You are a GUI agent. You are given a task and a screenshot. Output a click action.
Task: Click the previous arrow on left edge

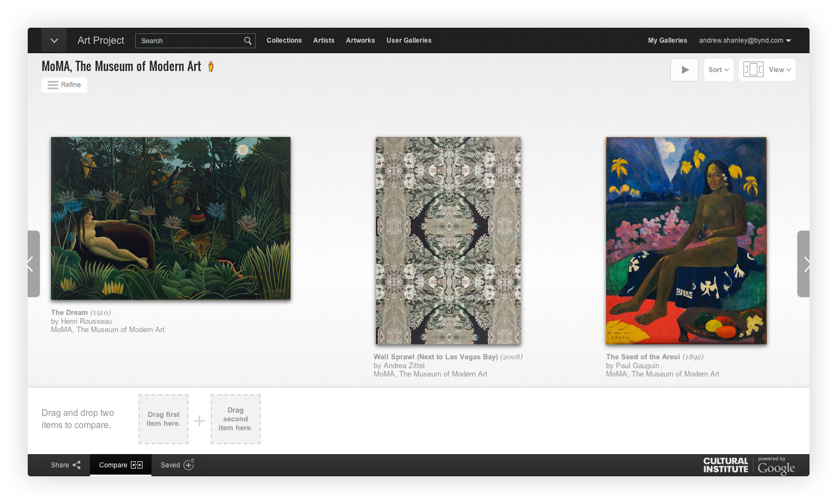(33, 264)
